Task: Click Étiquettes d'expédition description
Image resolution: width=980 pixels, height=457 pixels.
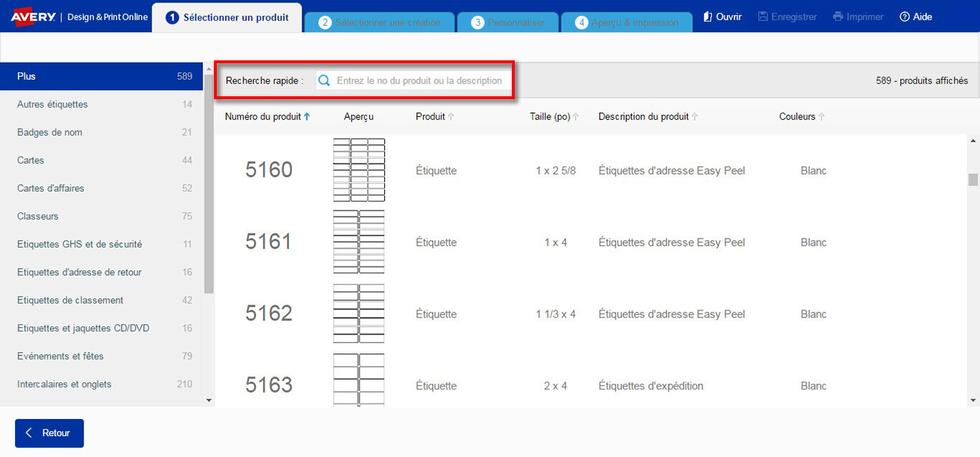Action: pyautogui.click(x=651, y=387)
